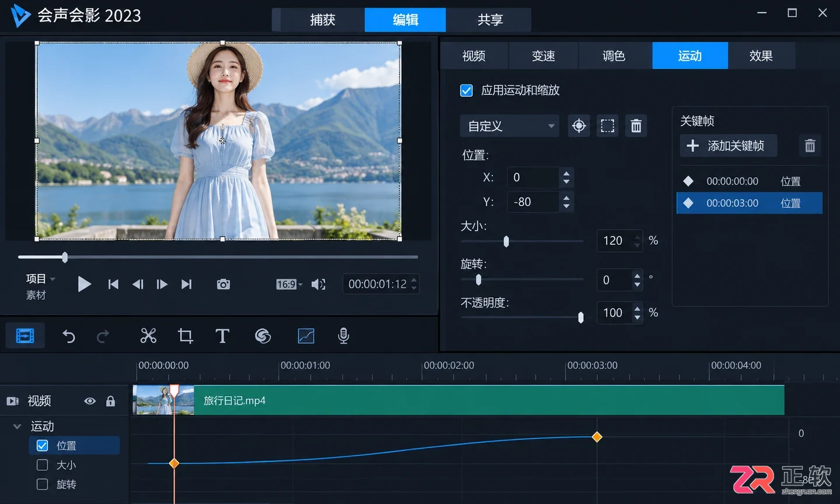Delete keyframe using trash icon beside 添加关键帧

click(810, 146)
